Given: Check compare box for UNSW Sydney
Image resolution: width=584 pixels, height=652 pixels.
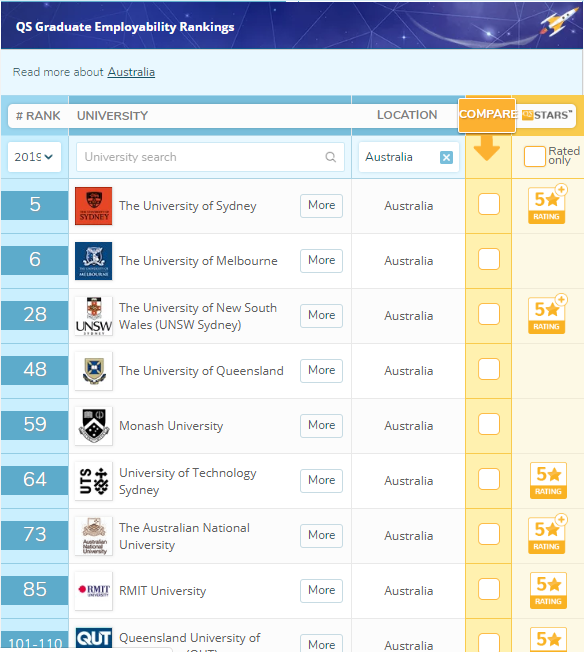Looking at the screenshot, I should (489, 314).
